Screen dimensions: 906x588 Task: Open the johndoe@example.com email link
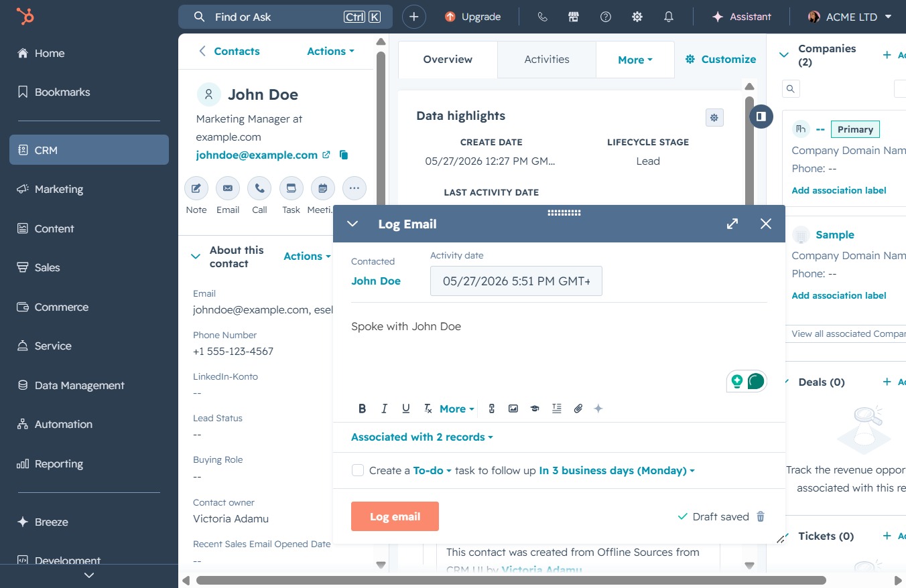click(257, 155)
